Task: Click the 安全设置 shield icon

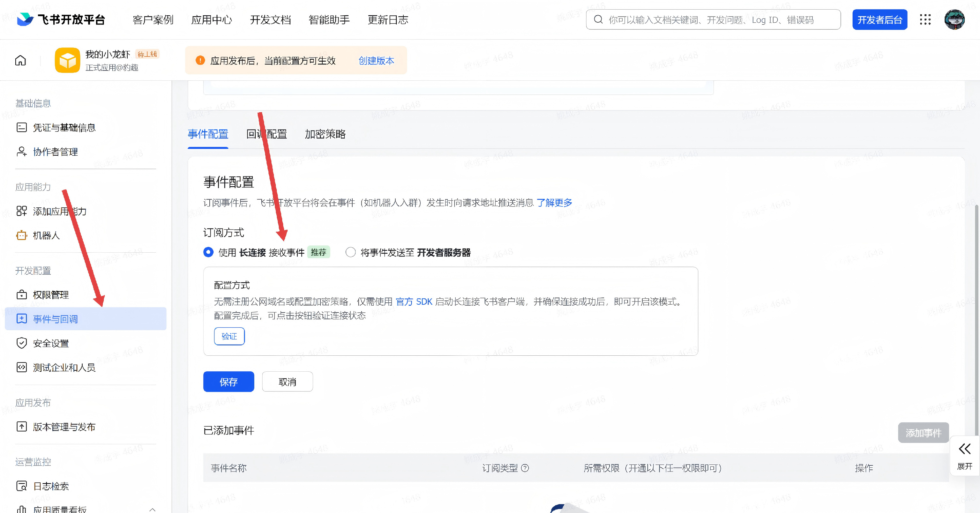Action: coord(22,343)
